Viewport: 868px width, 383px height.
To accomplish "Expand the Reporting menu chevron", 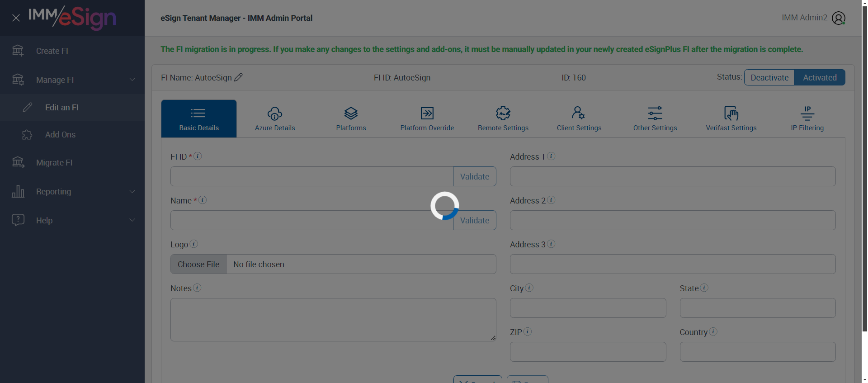I will [x=132, y=191].
